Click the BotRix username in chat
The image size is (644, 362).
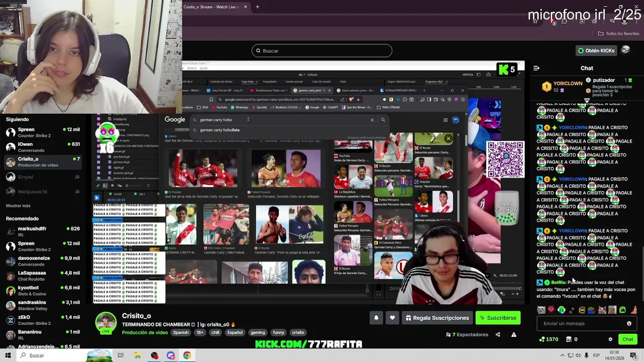pos(558,283)
